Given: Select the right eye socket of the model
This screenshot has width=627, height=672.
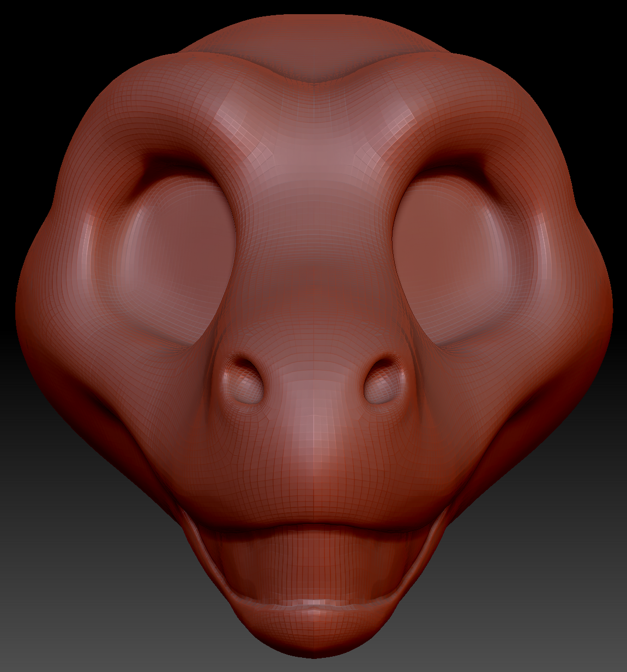Looking at the screenshot, I should [x=454, y=259].
